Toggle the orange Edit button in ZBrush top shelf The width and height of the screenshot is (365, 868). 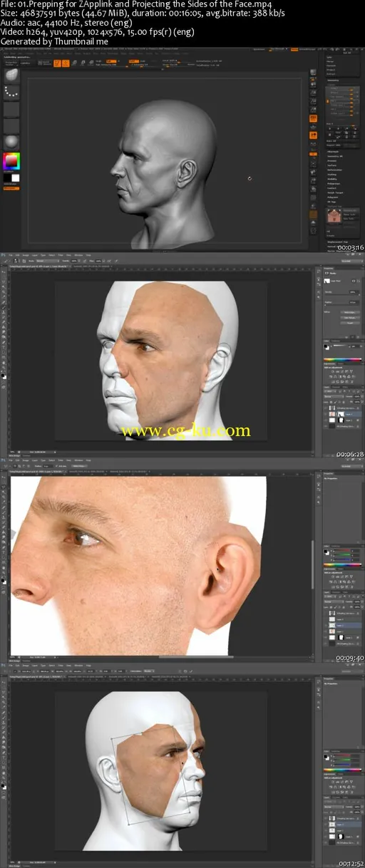[x=57, y=63]
